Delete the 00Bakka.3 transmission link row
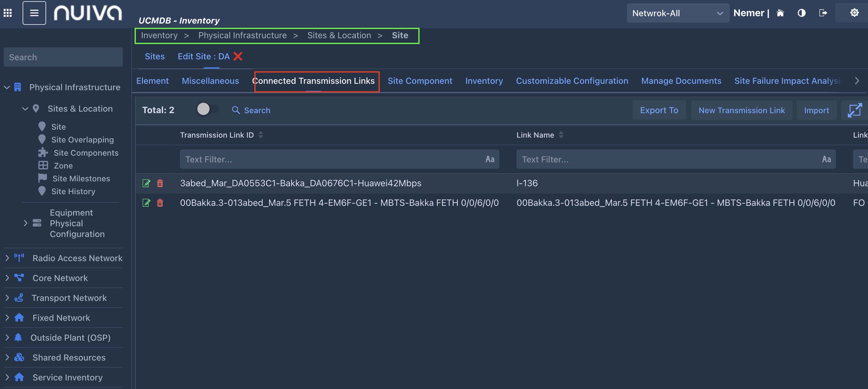 [x=160, y=203]
